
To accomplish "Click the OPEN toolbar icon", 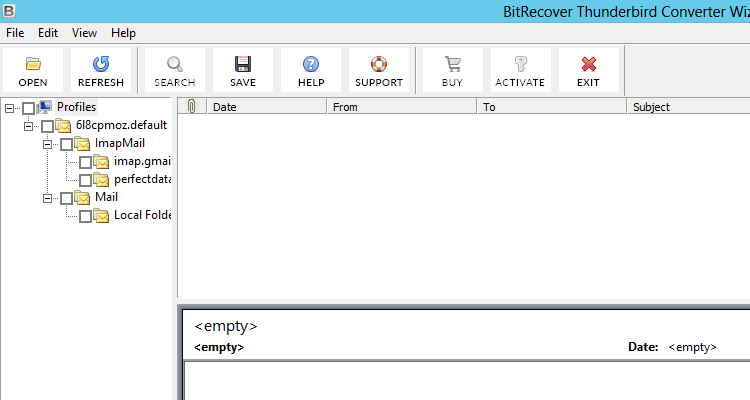I will click(x=33, y=64).
